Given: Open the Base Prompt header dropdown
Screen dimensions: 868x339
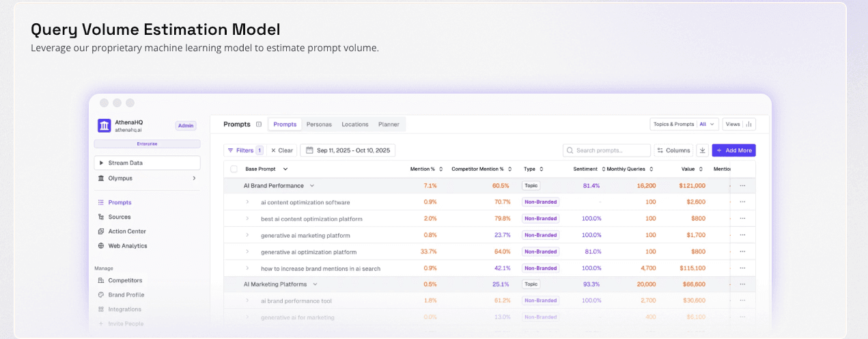Looking at the screenshot, I should 285,169.
